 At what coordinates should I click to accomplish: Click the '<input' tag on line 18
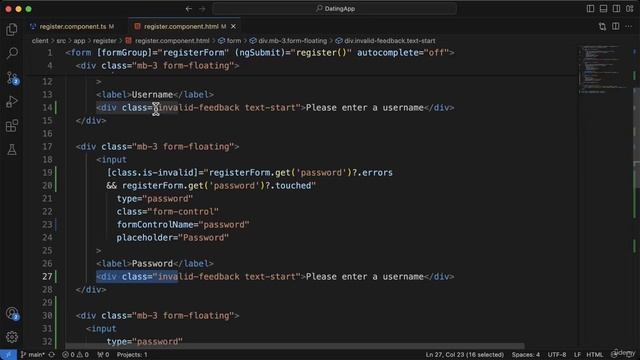tap(111, 160)
